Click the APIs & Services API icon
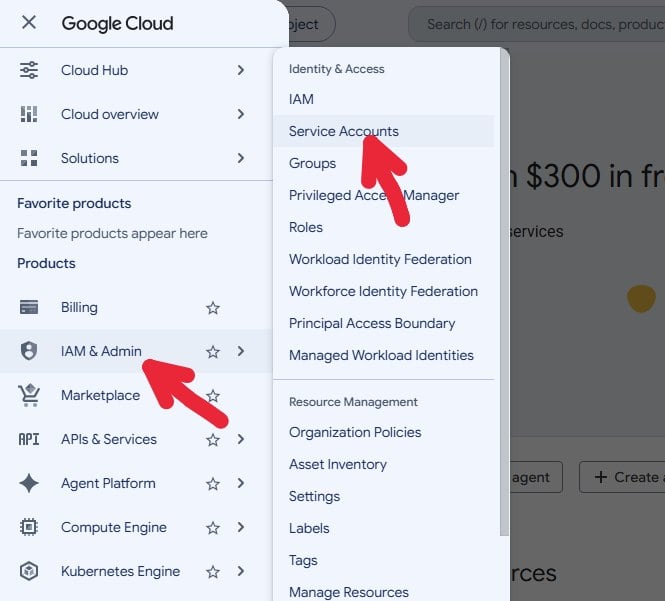The width and height of the screenshot is (665, 601). click(29, 439)
